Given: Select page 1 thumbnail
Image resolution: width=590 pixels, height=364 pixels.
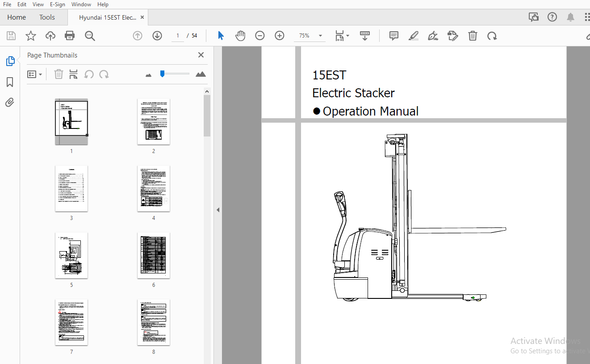Looking at the screenshot, I should [x=71, y=122].
